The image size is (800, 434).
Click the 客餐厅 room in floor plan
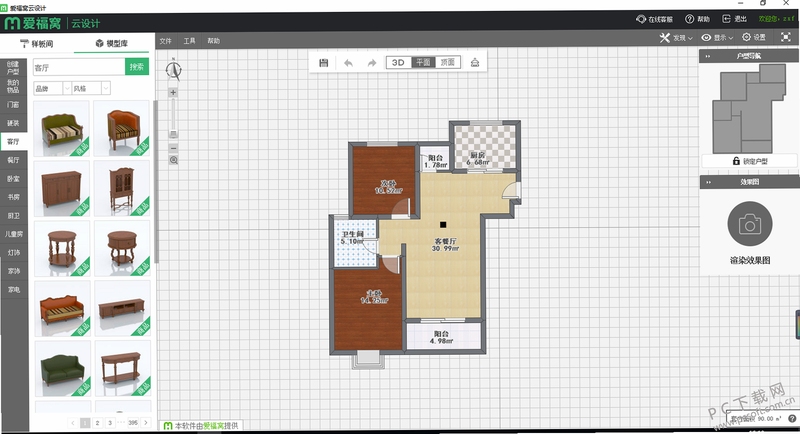[x=445, y=245]
